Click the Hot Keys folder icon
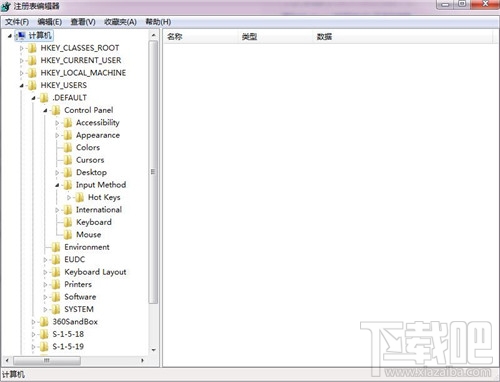 click(80, 198)
